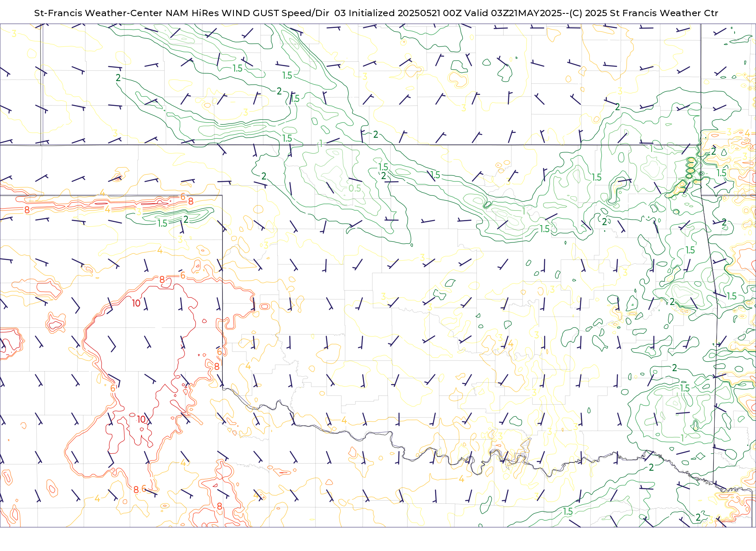Click the 'Valid 03Z21MAY2025' text in the header
Image resolution: width=756 pixels, height=551 pixels.
point(513,13)
